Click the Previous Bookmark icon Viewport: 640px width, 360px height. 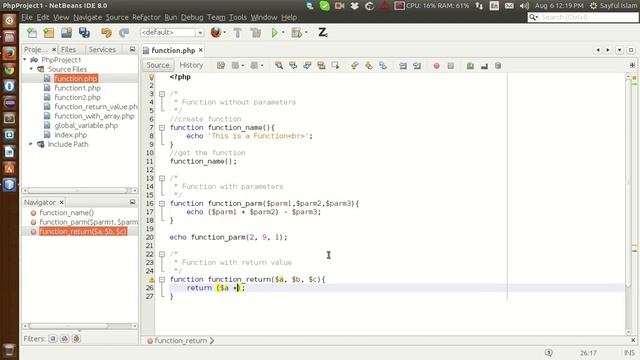pos(355,66)
